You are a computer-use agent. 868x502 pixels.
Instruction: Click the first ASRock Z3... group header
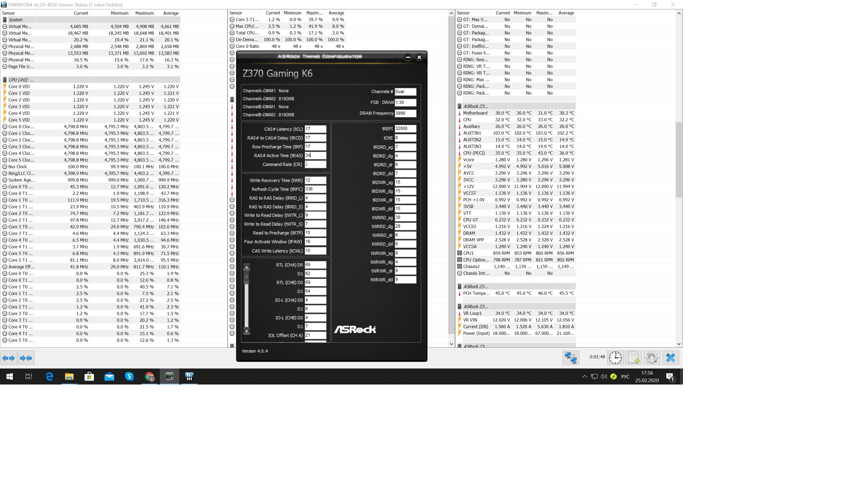[475, 106]
